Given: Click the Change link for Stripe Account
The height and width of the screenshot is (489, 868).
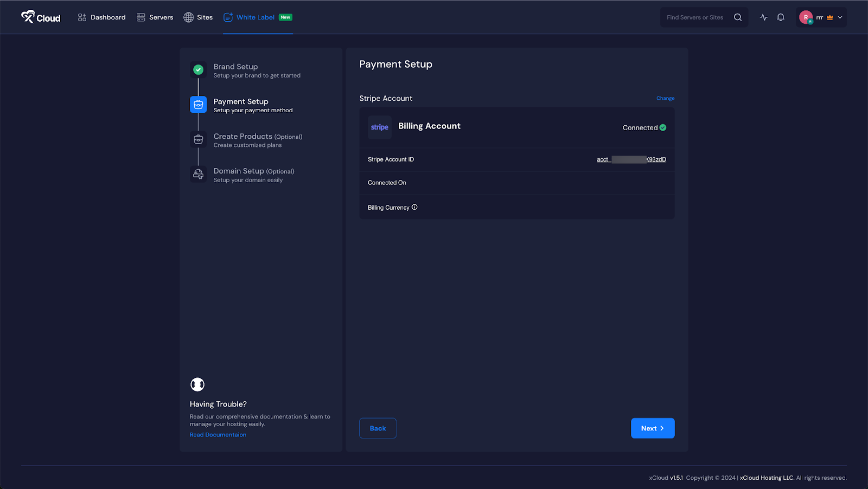Looking at the screenshot, I should click(x=665, y=98).
